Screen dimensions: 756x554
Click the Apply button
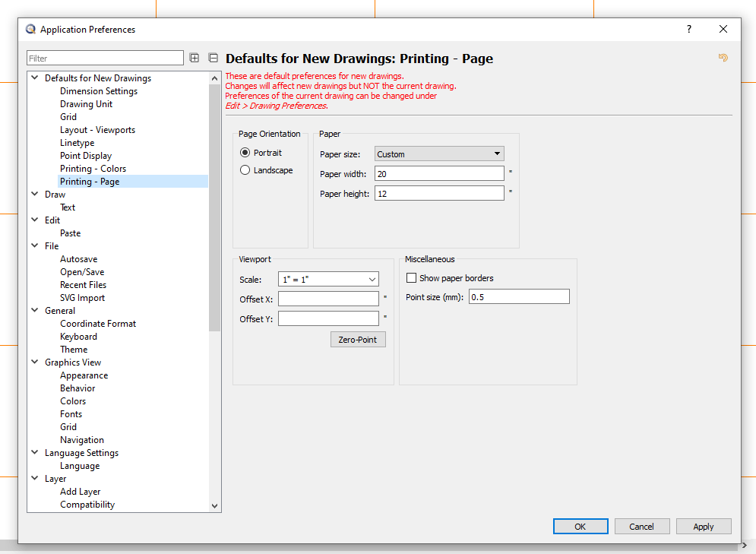[703, 527]
